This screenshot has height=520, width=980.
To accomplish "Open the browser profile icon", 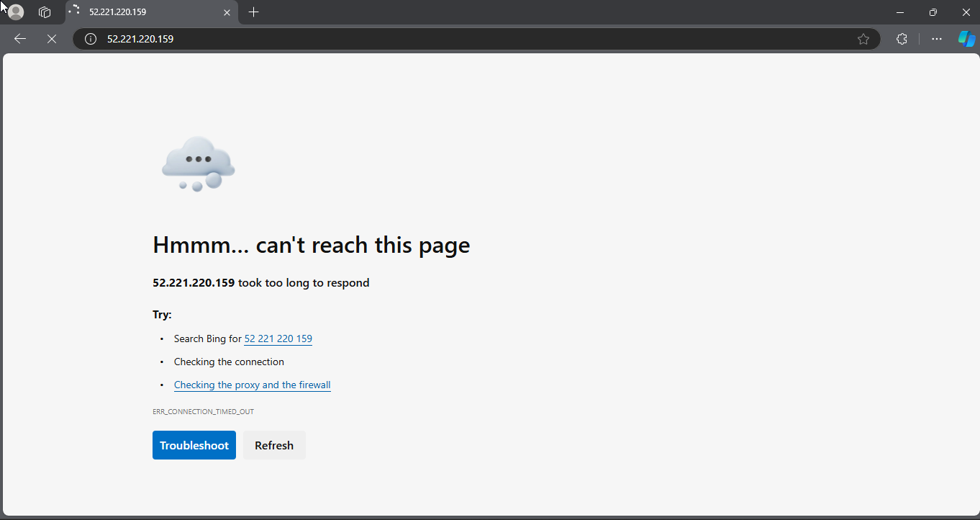I will tap(16, 12).
